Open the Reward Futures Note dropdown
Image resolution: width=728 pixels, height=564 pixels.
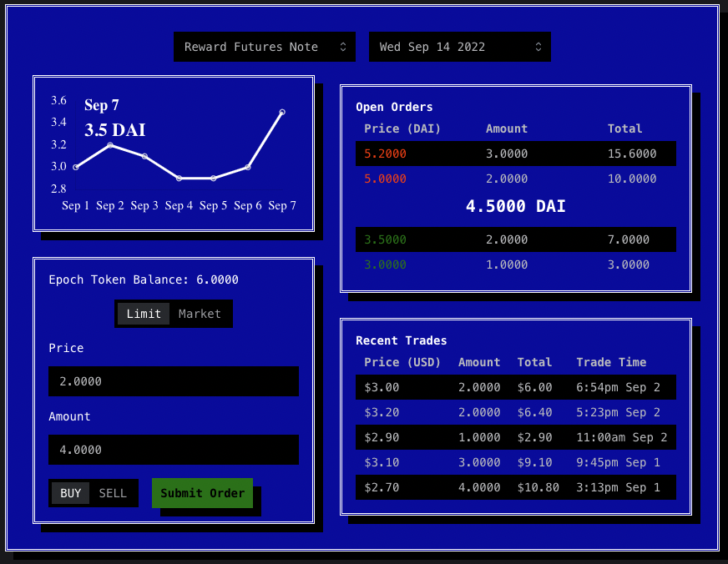(265, 47)
